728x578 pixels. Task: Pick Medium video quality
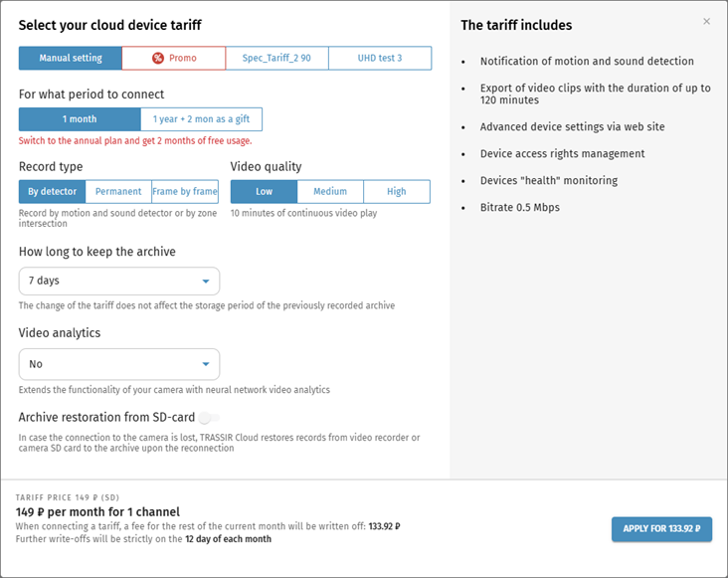click(x=330, y=192)
